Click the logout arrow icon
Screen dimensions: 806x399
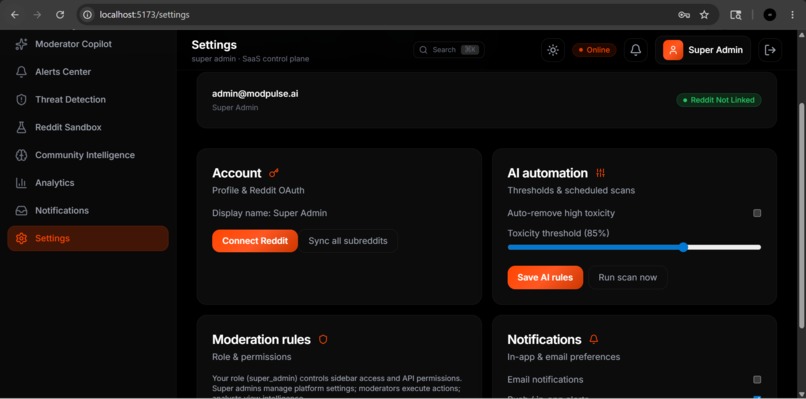(x=770, y=50)
